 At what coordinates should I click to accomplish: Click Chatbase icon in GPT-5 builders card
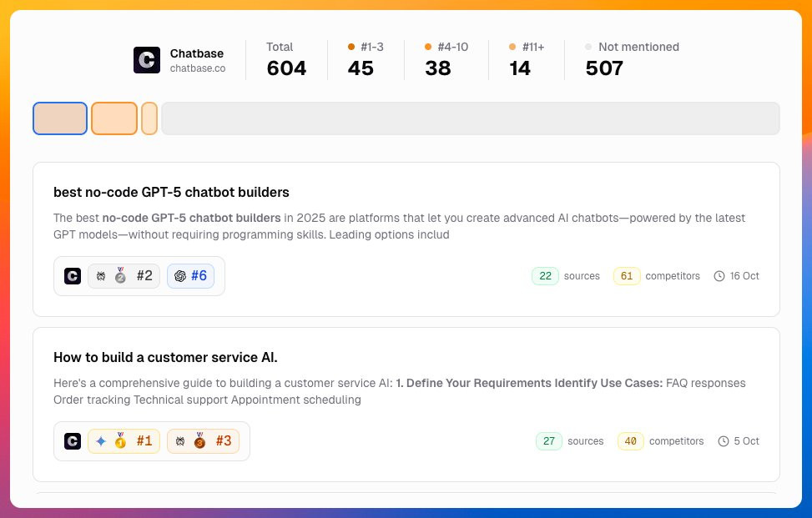click(x=73, y=276)
